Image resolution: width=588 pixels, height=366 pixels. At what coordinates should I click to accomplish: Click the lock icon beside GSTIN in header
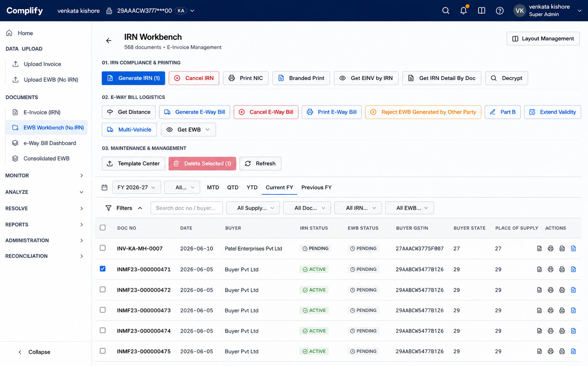pos(109,11)
